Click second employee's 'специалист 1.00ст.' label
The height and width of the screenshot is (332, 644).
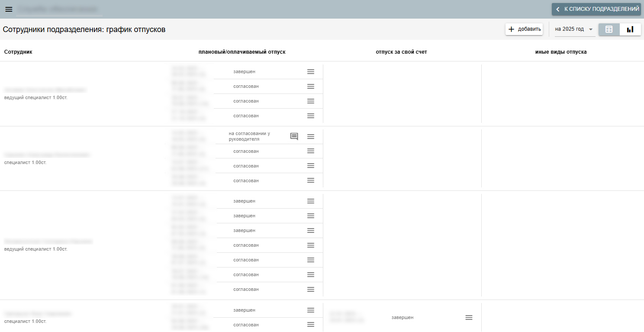[x=25, y=162]
